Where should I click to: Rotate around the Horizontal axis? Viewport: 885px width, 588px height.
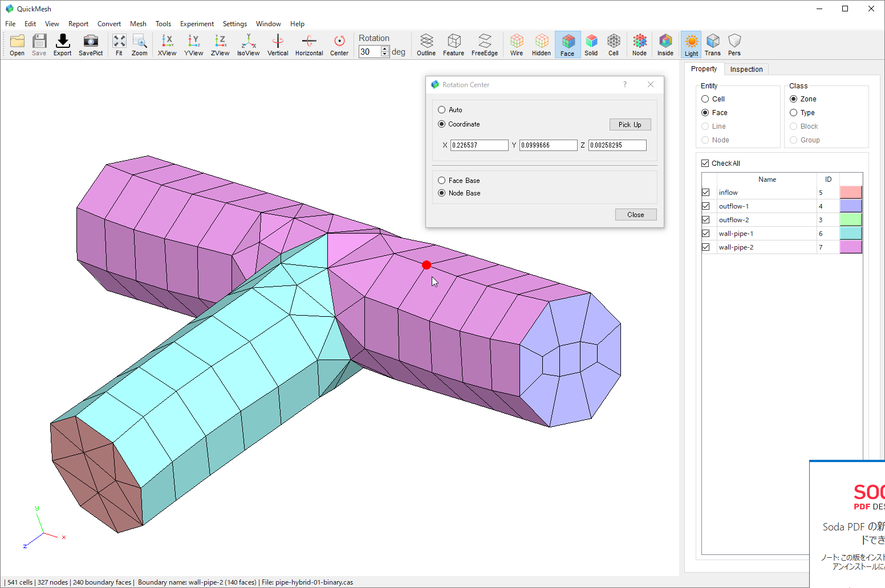[x=309, y=44]
